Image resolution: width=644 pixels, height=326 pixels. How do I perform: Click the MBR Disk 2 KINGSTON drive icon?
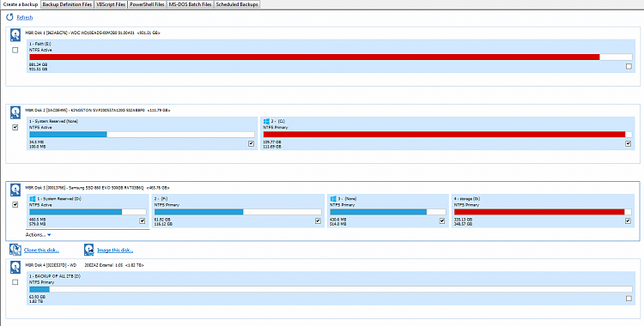pos(15,112)
